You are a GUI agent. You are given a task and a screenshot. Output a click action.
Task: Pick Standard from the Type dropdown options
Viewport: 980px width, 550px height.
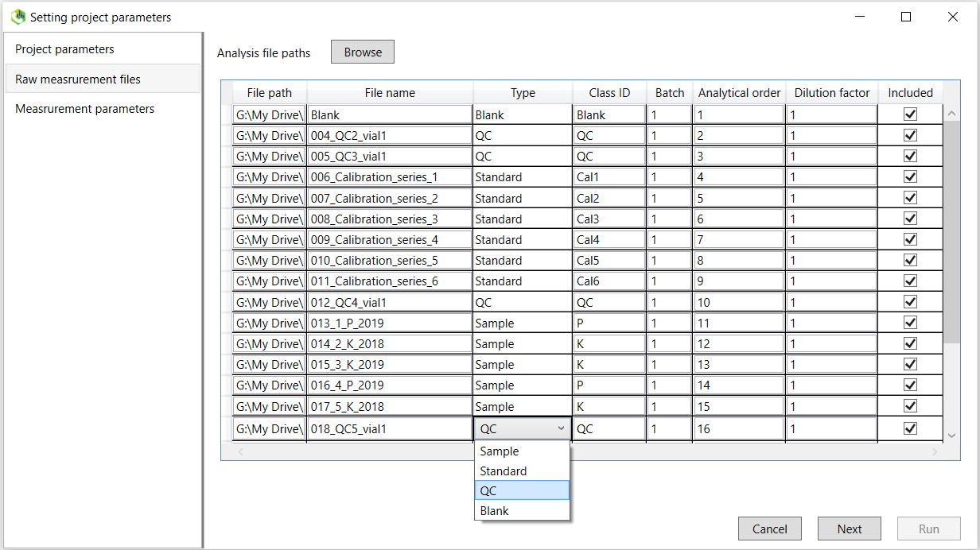pos(502,471)
